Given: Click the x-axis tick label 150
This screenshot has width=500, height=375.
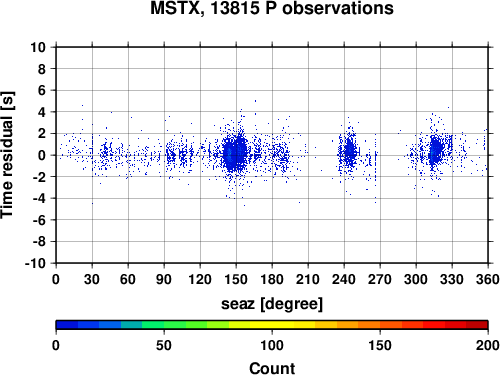Looking at the screenshot, I should 236,279.
